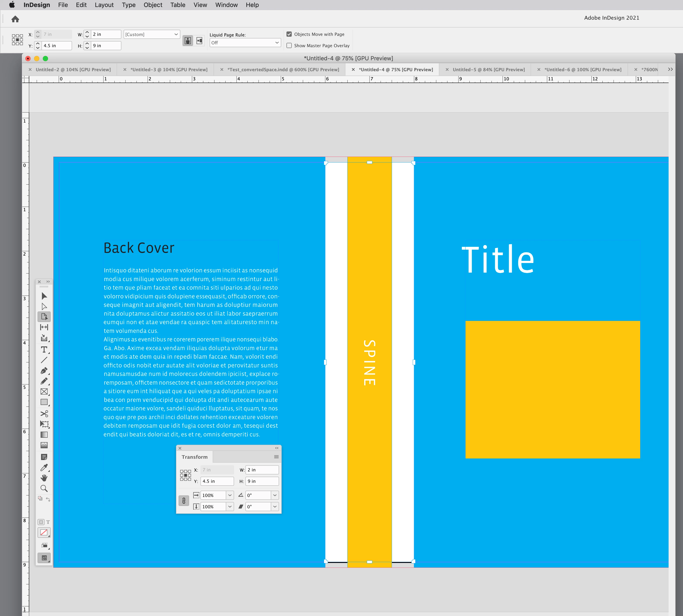
Task: Click the Gradient Swatch tool
Action: point(44,434)
